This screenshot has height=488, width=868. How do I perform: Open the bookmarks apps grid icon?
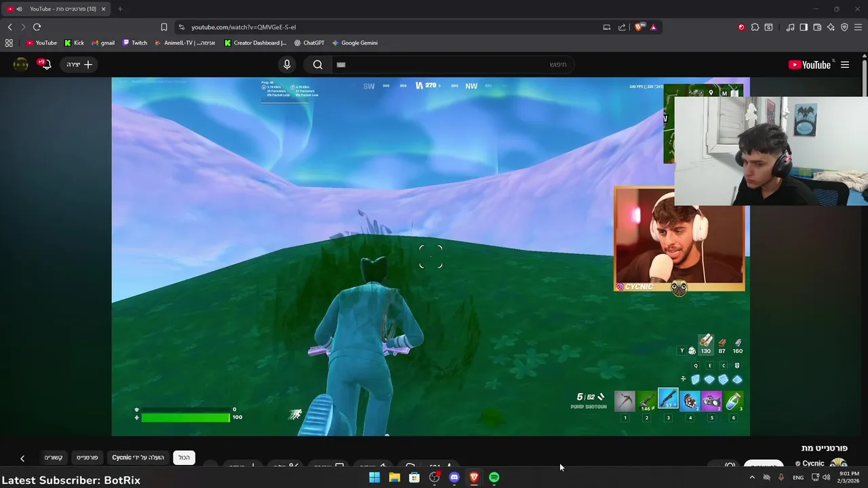pyautogui.click(x=9, y=43)
